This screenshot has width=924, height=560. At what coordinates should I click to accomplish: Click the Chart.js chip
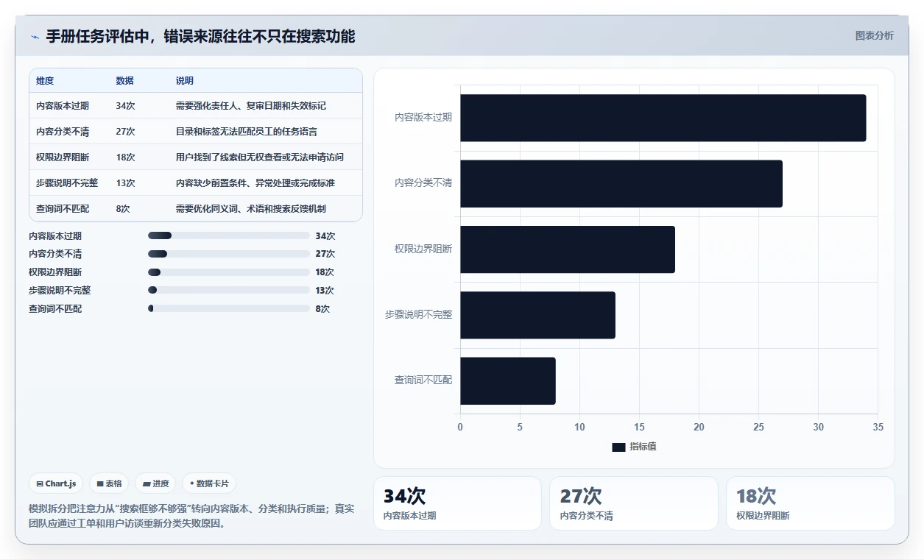[x=56, y=483]
